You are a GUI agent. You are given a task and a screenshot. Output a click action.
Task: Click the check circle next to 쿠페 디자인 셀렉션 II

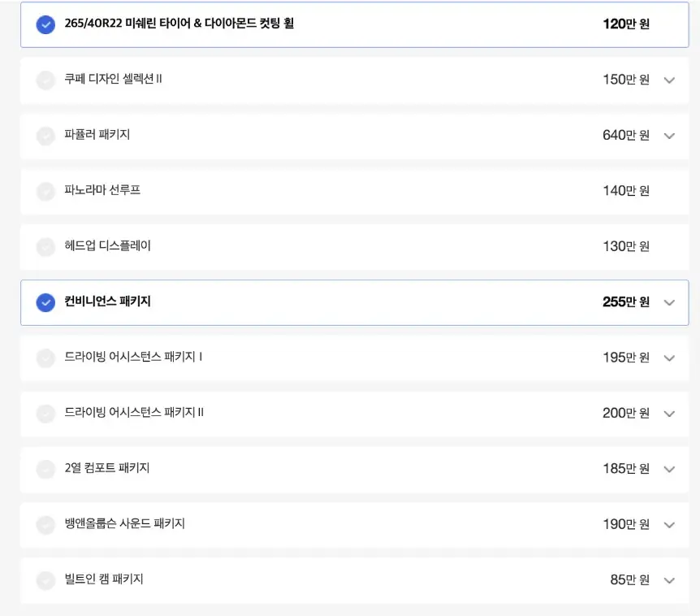(x=45, y=80)
